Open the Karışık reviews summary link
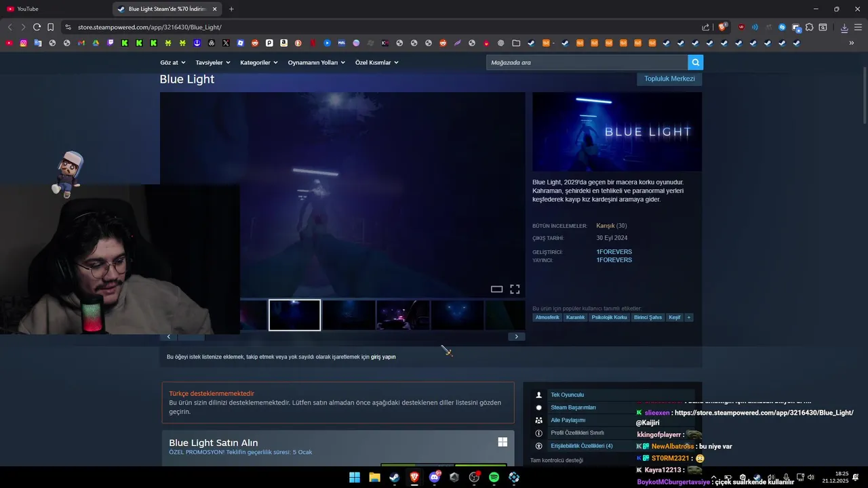 click(606, 226)
